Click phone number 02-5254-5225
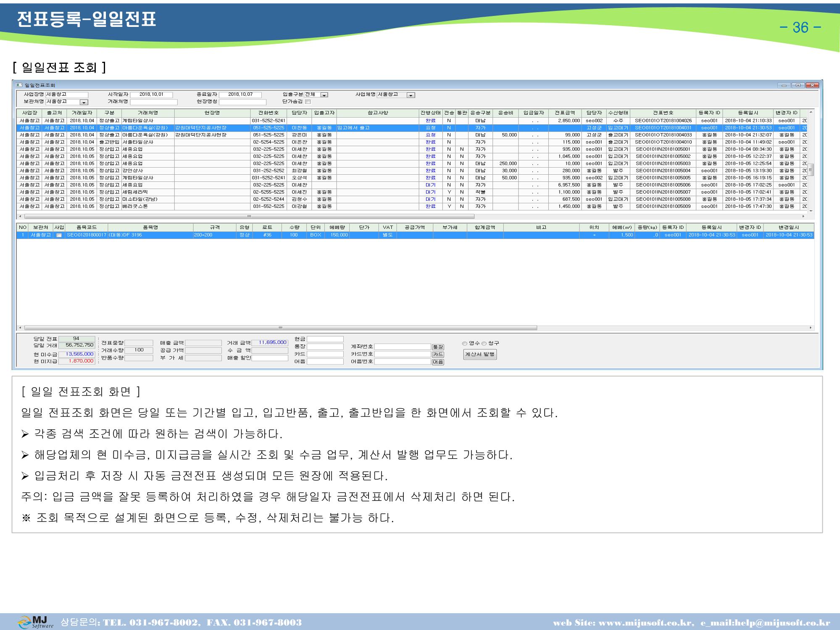The width and height of the screenshot is (840, 630). [x=269, y=142]
